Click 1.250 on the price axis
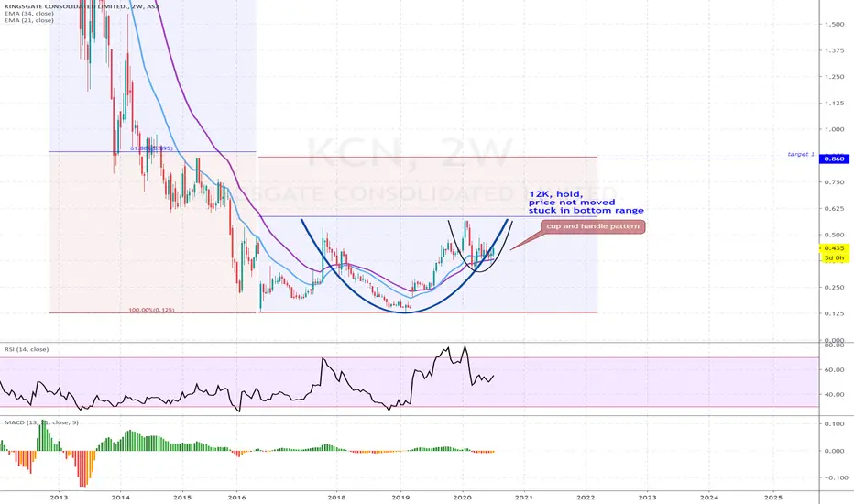854x504 pixels. coord(835,77)
